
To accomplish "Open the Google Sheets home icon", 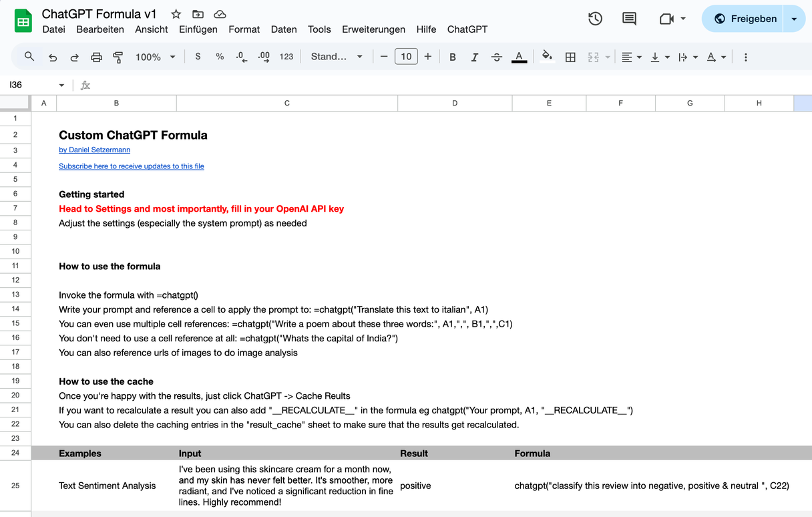I will 23,21.
